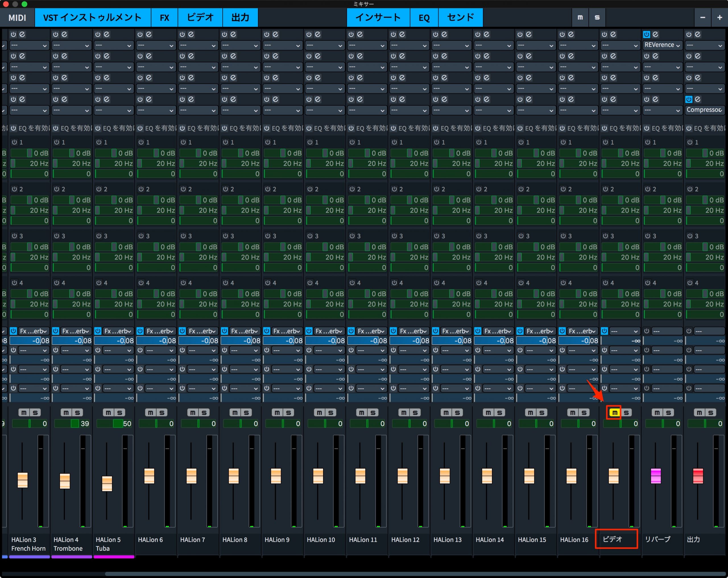Open the REVerence insert slot dropdown
This screenshot has height=578, width=728.
662,45
